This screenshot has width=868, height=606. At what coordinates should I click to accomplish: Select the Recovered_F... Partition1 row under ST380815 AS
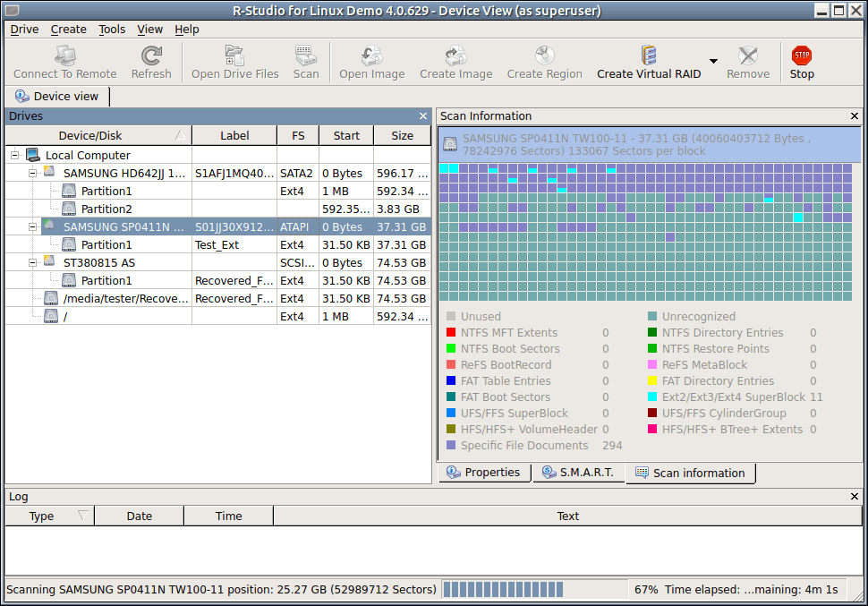tap(218, 280)
